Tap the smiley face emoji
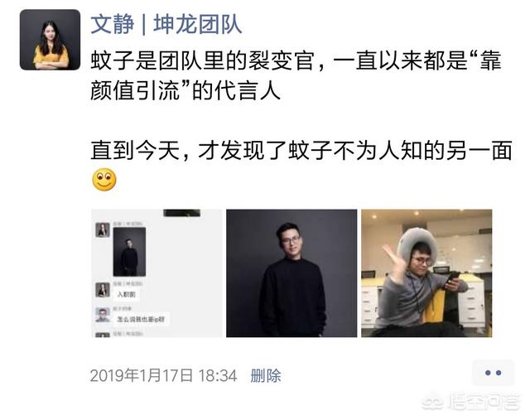The width and height of the screenshot is (530, 420). pyautogui.click(x=104, y=180)
